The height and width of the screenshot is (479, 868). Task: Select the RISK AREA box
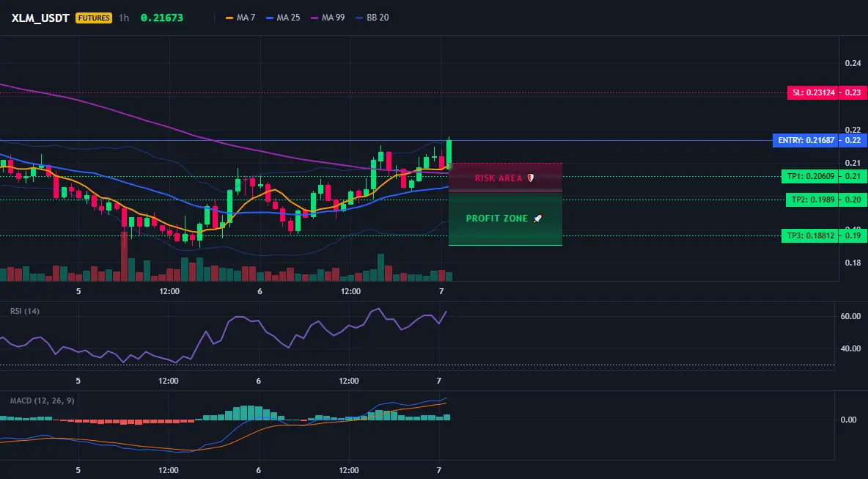coord(505,178)
